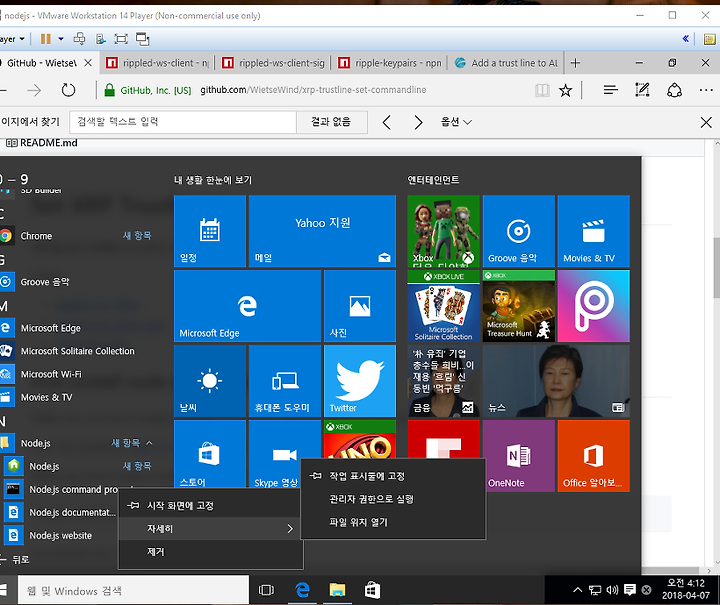The width and height of the screenshot is (720, 605).
Task: Open the 휴대폰 도우미 tile
Action: click(x=285, y=381)
